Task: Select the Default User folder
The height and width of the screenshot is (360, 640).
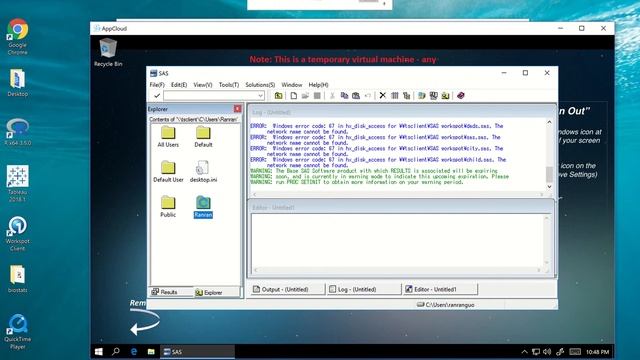Action: (x=168, y=171)
